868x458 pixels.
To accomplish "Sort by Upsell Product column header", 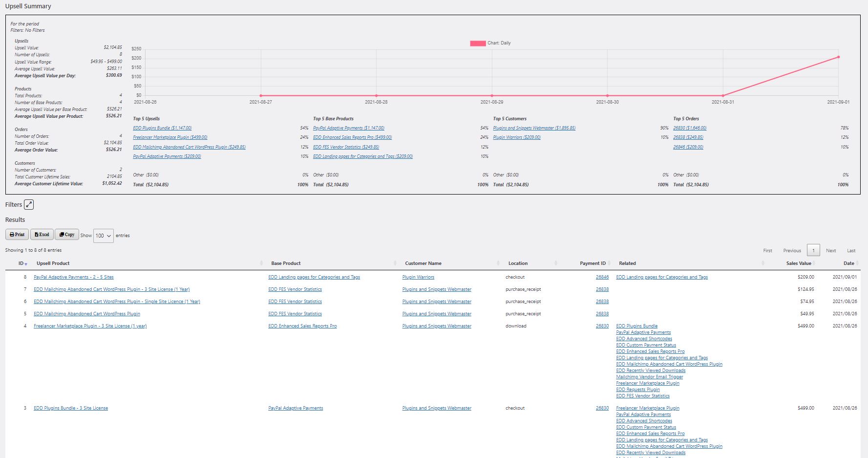I will (x=53, y=263).
